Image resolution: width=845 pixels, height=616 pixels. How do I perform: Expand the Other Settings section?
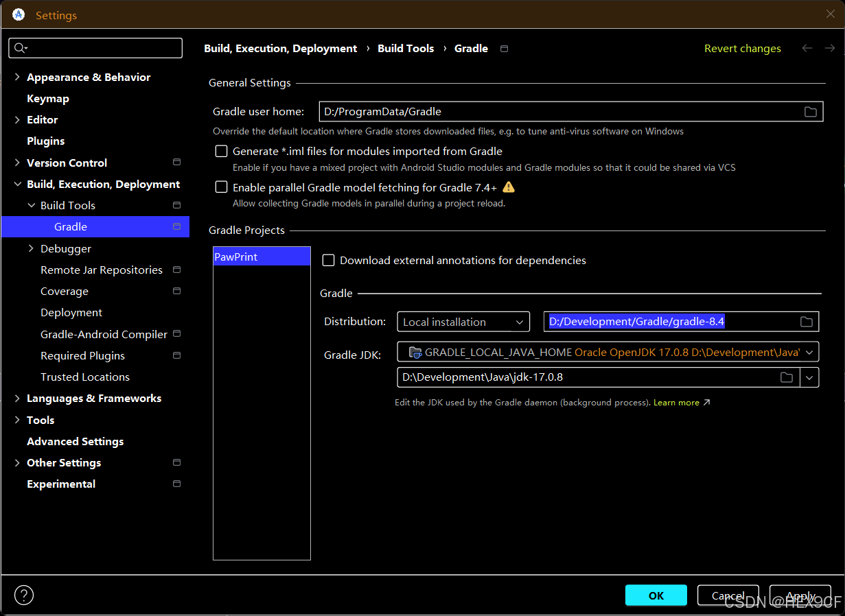click(x=17, y=462)
